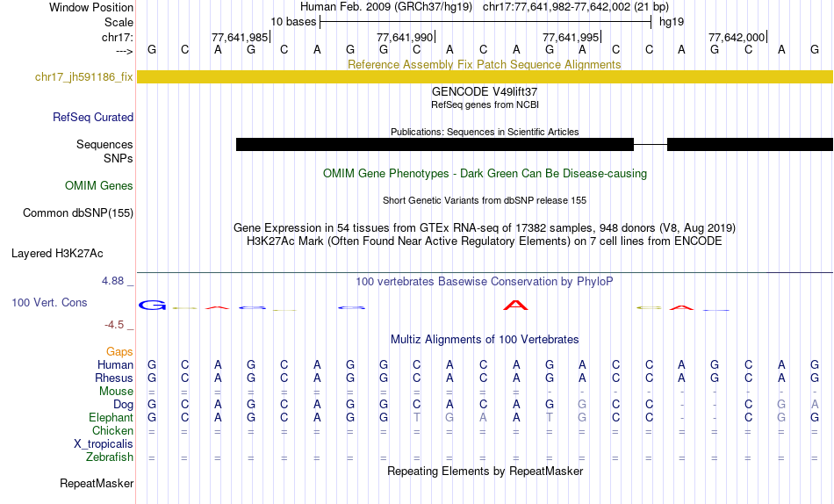Image resolution: width=834 pixels, height=504 pixels.
Task: Click the 100 Vert. Cons track label
Action: point(49,302)
